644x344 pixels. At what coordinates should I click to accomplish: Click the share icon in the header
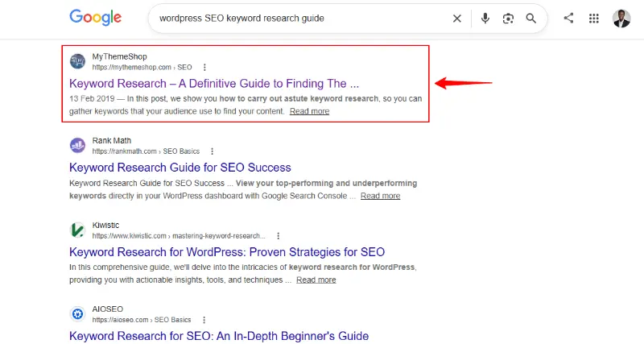(x=568, y=18)
